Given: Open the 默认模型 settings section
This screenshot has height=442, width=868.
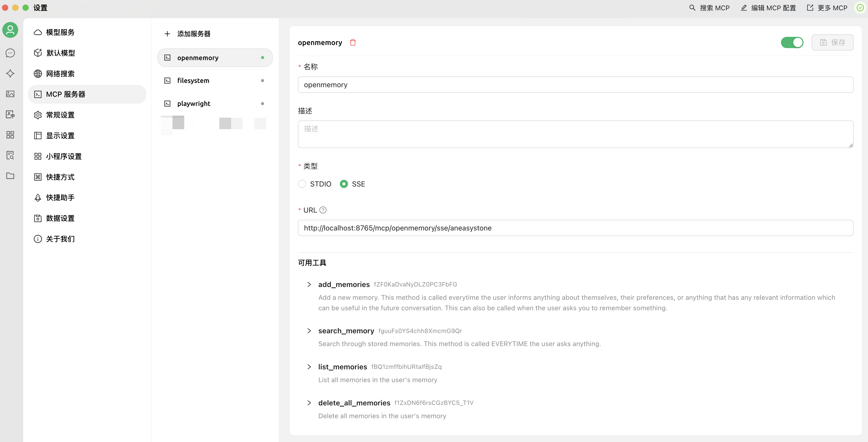Looking at the screenshot, I should (87, 53).
